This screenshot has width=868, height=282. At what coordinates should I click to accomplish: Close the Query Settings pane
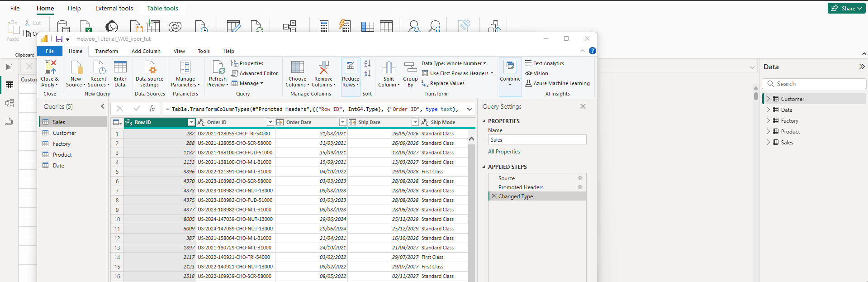[583, 106]
